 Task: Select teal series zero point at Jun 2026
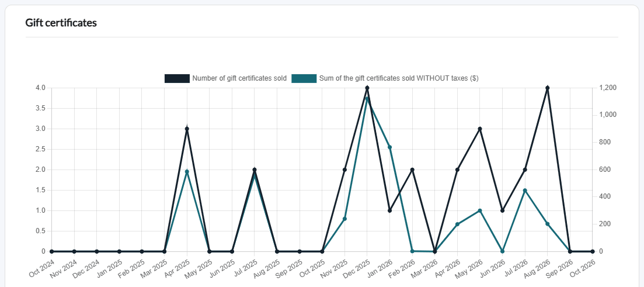(x=502, y=251)
